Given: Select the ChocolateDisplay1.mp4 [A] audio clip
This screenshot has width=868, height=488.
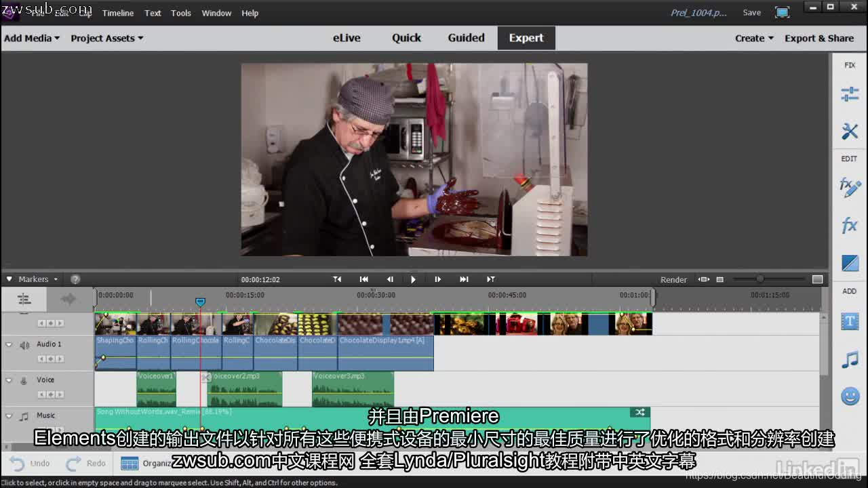Looking at the screenshot, I should point(385,353).
